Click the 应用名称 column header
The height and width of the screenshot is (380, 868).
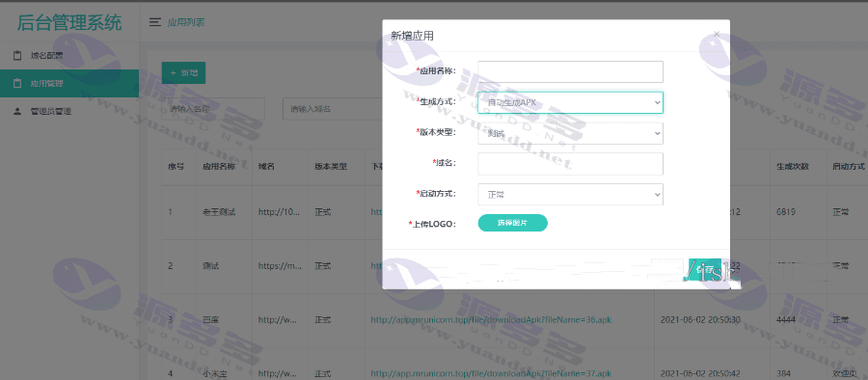coord(219,166)
